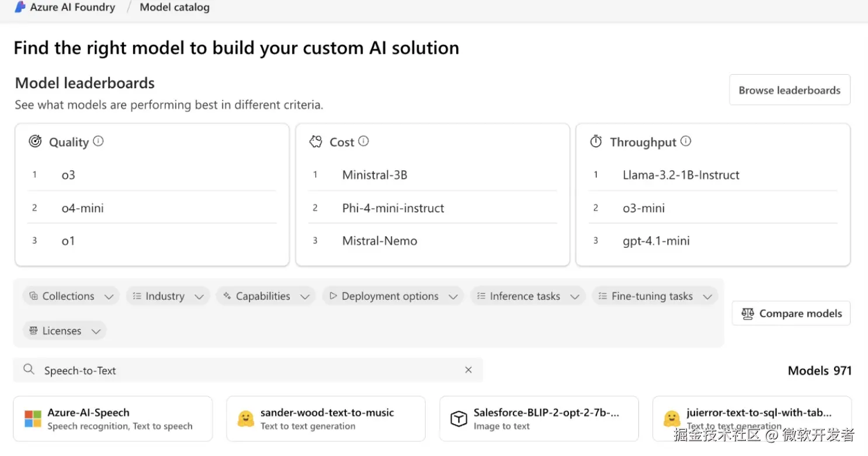Viewport: 868px width, 456px height.
Task: Select the o4-mini entry in Quality leaderboard
Action: 83,208
